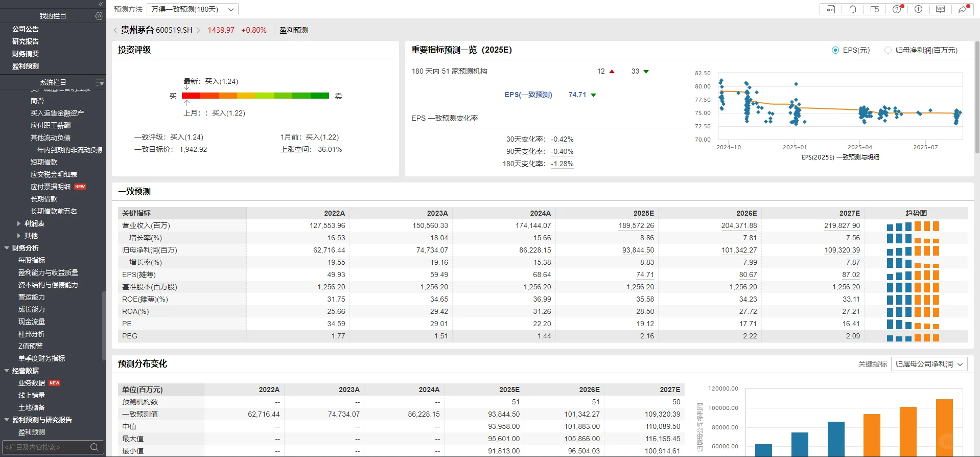Open the help question mark icon
This screenshot has width=980, height=457.
click(897, 9)
